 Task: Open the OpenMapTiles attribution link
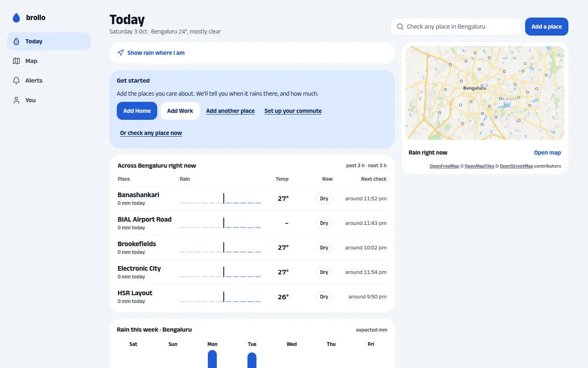pos(479,166)
